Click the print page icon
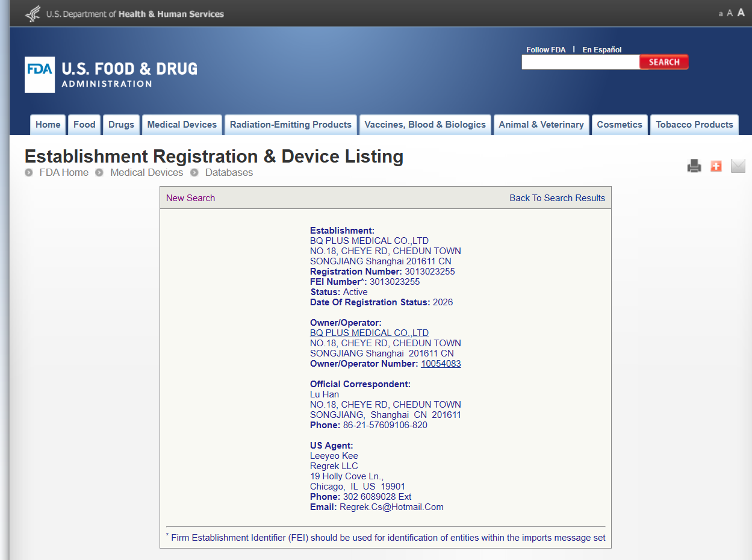This screenshot has height=560, width=752. [x=694, y=166]
